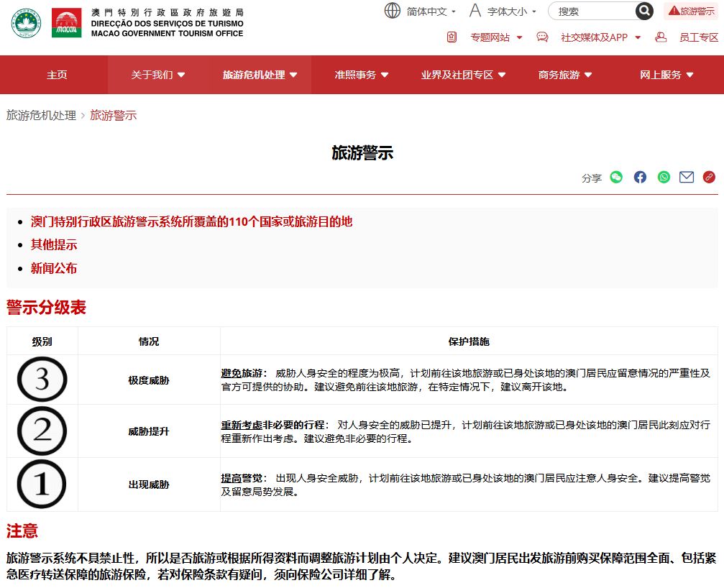Click the 新闻公布 link
The height and width of the screenshot is (588, 724).
point(52,267)
